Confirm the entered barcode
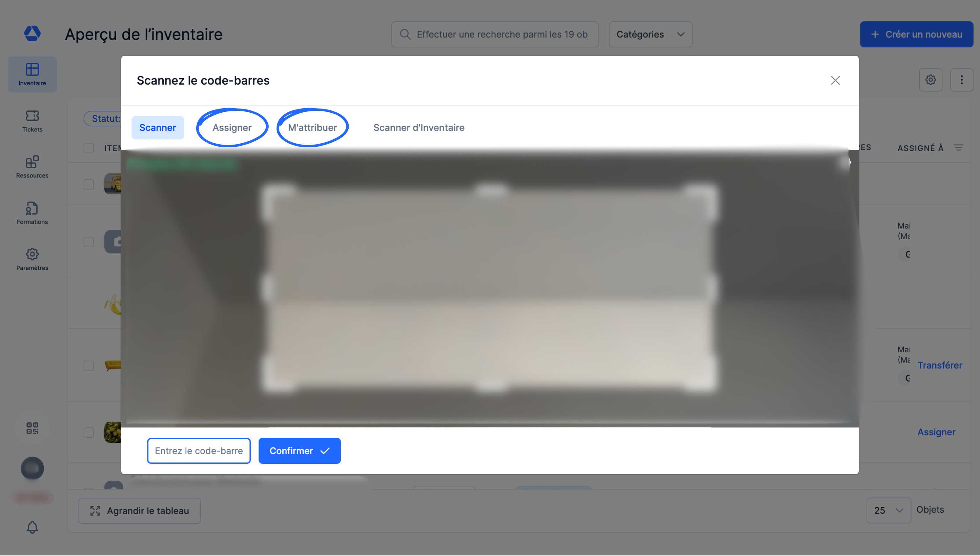This screenshot has width=980, height=556. click(300, 451)
